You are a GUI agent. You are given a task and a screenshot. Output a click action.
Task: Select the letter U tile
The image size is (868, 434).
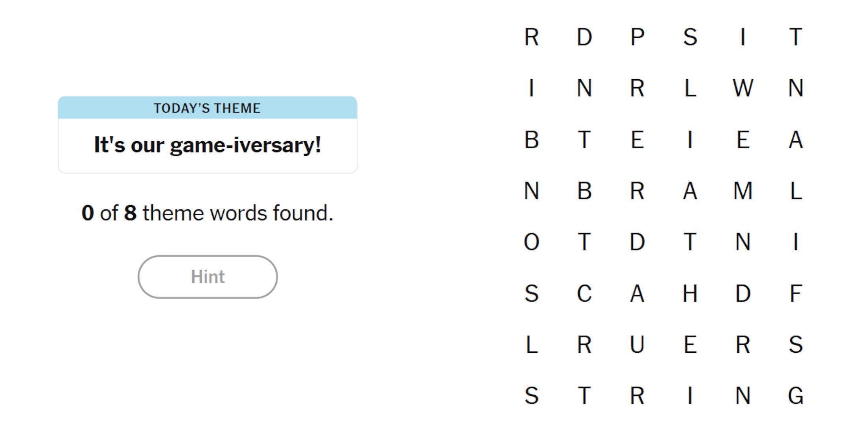[x=637, y=344]
